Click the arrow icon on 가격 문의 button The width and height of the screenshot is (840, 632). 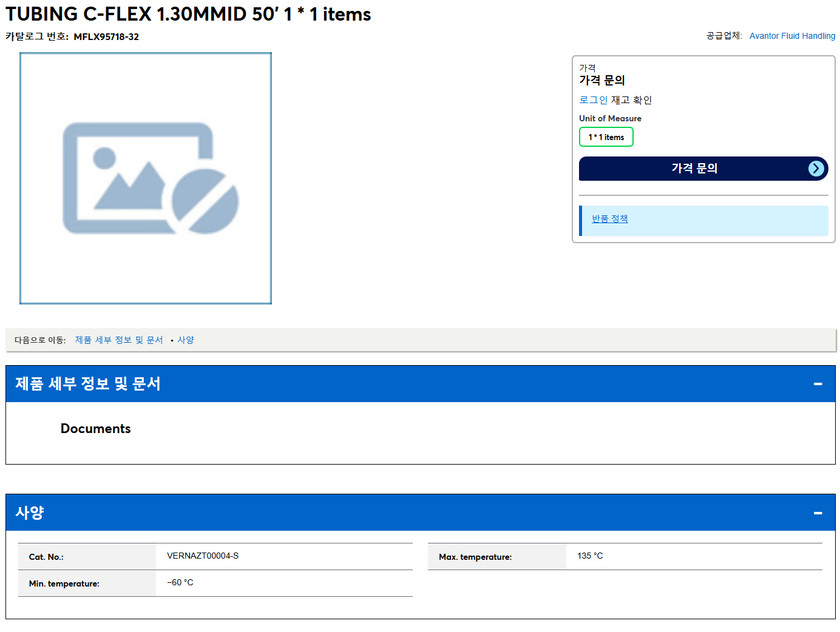tap(816, 169)
